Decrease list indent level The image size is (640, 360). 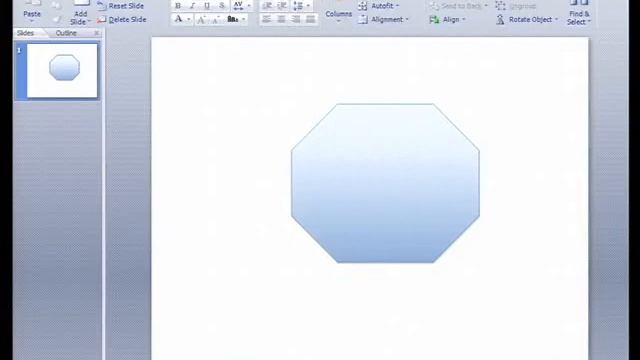(267, 6)
